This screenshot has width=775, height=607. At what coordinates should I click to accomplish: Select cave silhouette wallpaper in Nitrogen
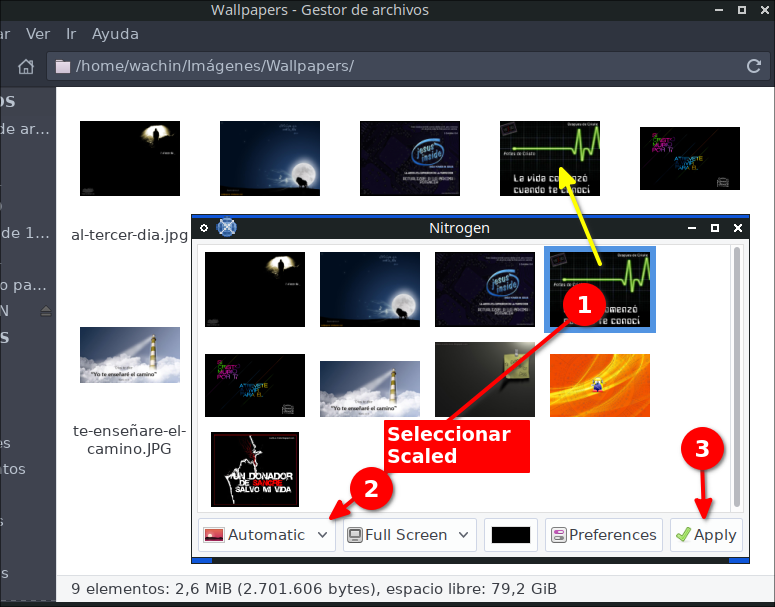pos(255,289)
